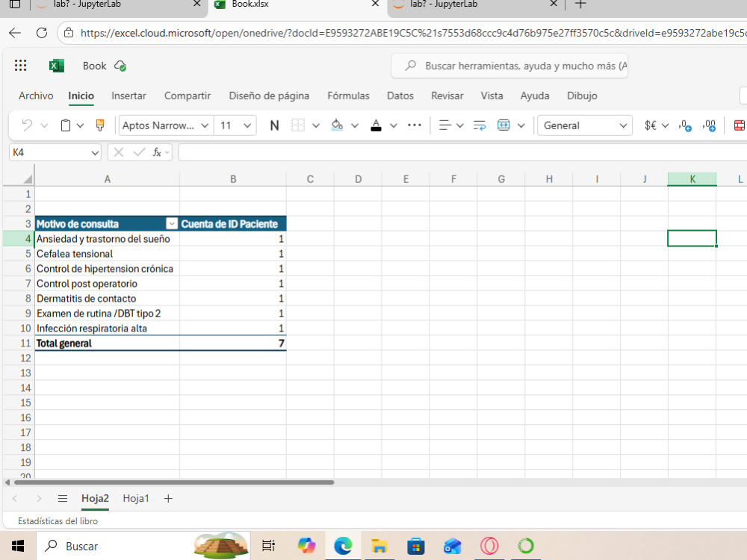
Task: Expand the borders dropdown arrow
Action: pos(316,125)
